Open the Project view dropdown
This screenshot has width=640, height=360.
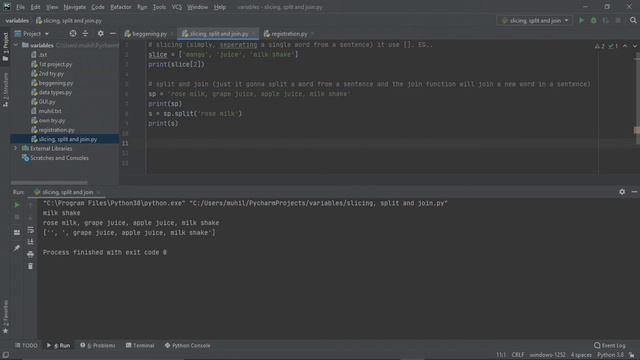pos(32,33)
